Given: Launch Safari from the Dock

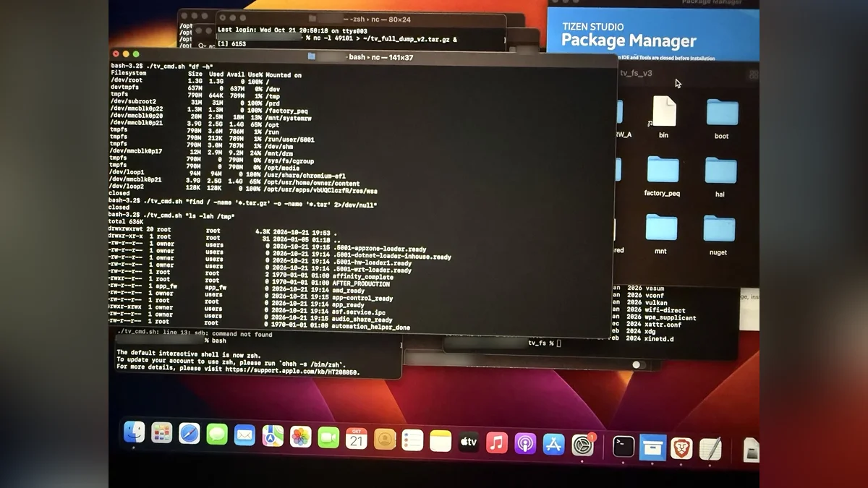Looking at the screenshot, I should 190,433.
